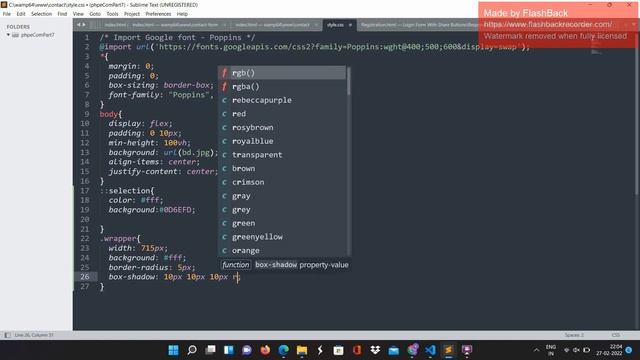
Task: Pick orange in the autocomplete list
Action: (x=282, y=251)
